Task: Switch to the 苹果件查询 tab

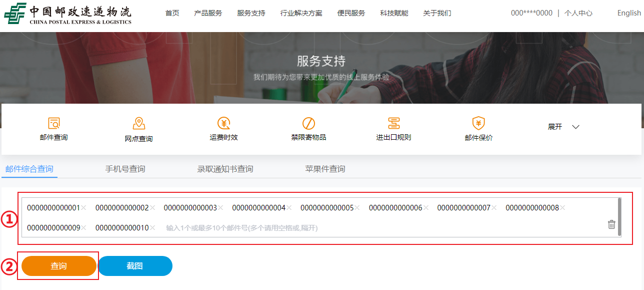Action: point(325,169)
